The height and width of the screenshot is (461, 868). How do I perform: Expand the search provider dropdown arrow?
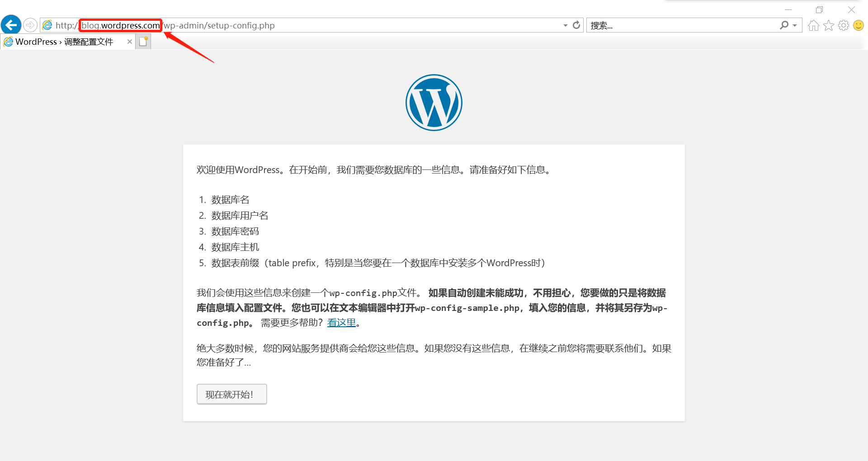[x=795, y=25]
